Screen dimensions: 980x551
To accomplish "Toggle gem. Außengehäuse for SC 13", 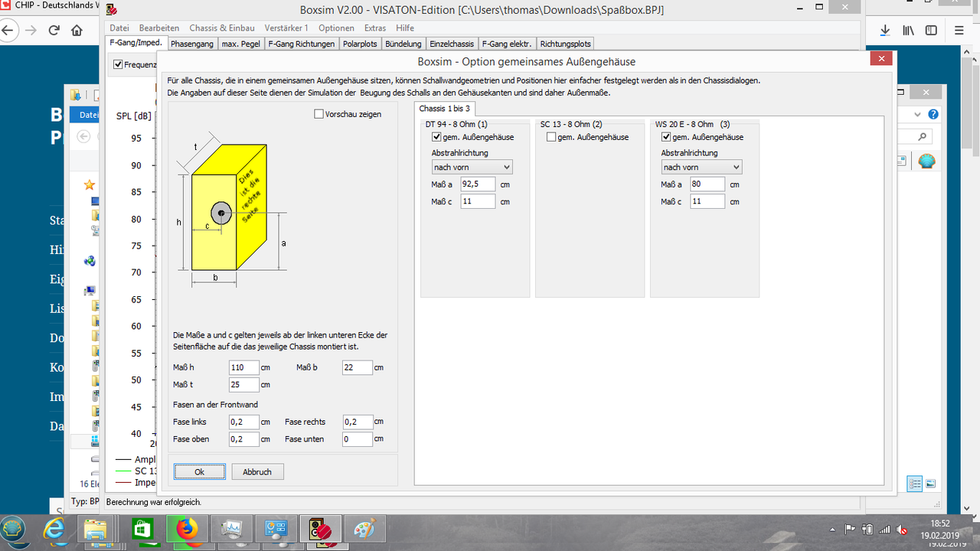I will tap(551, 137).
